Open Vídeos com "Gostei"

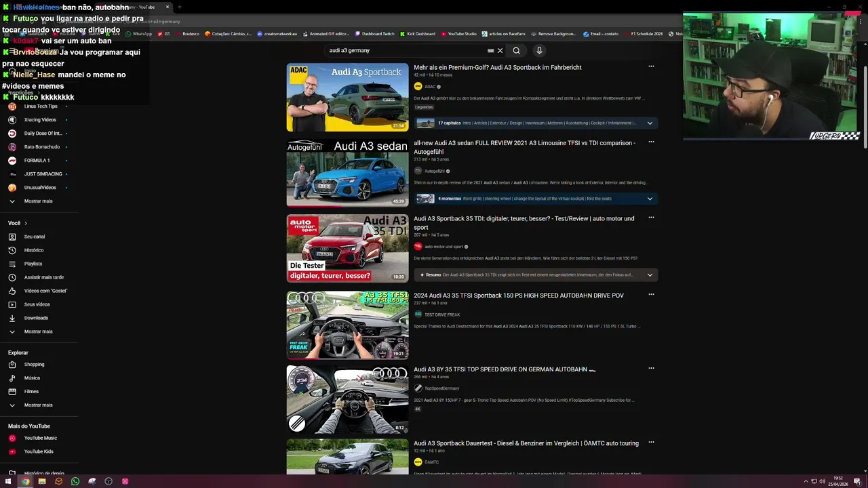(45, 291)
